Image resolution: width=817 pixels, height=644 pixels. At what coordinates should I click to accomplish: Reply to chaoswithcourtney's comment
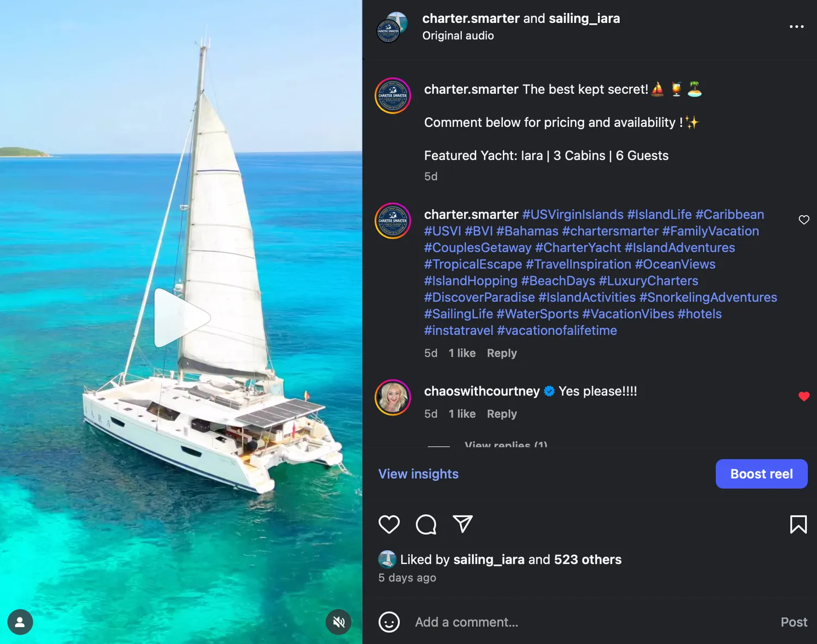pyautogui.click(x=502, y=414)
